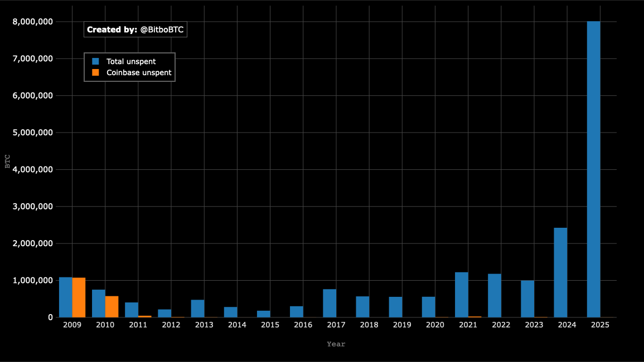Click the 2021 Total unspent bar

click(463, 295)
